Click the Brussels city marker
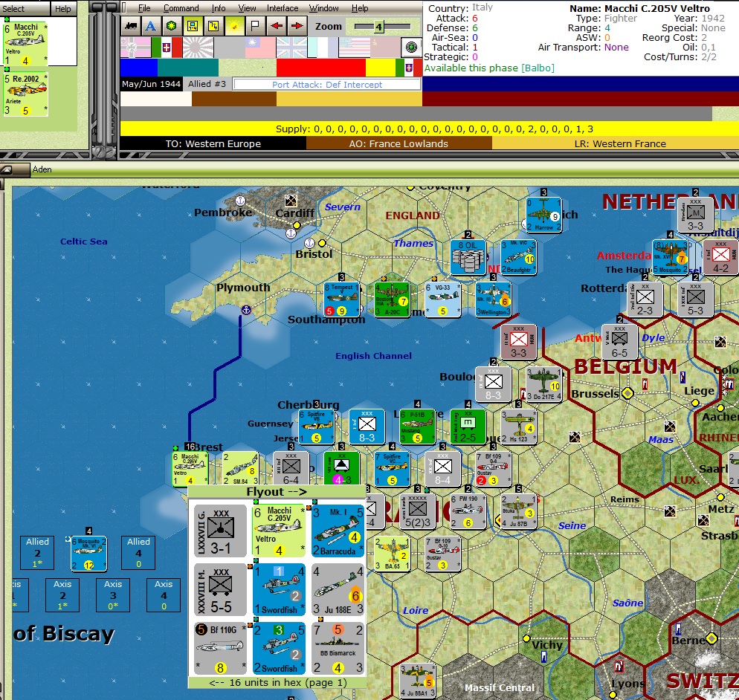The height and width of the screenshot is (700, 739). (627, 393)
